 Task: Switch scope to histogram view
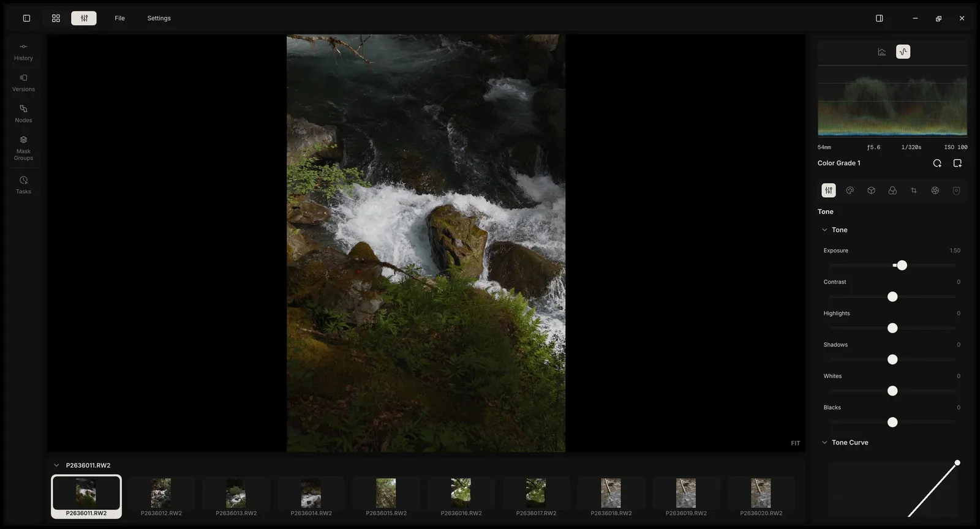[x=881, y=52]
